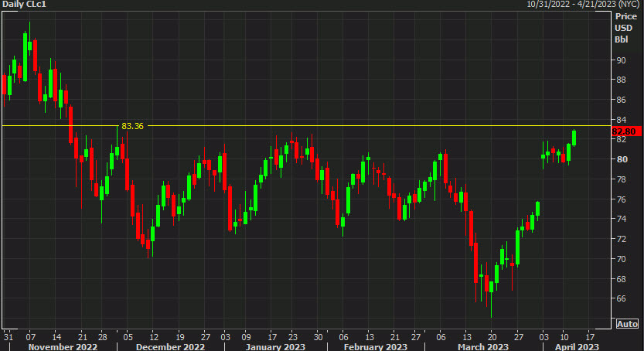
Task: Click the USD currency label
Action: pyautogui.click(x=623, y=28)
